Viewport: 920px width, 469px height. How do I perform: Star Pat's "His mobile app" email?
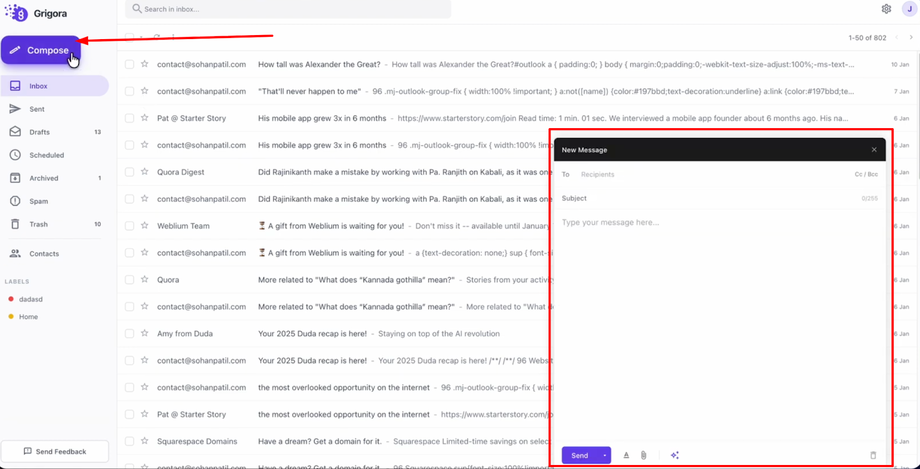[x=145, y=118]
